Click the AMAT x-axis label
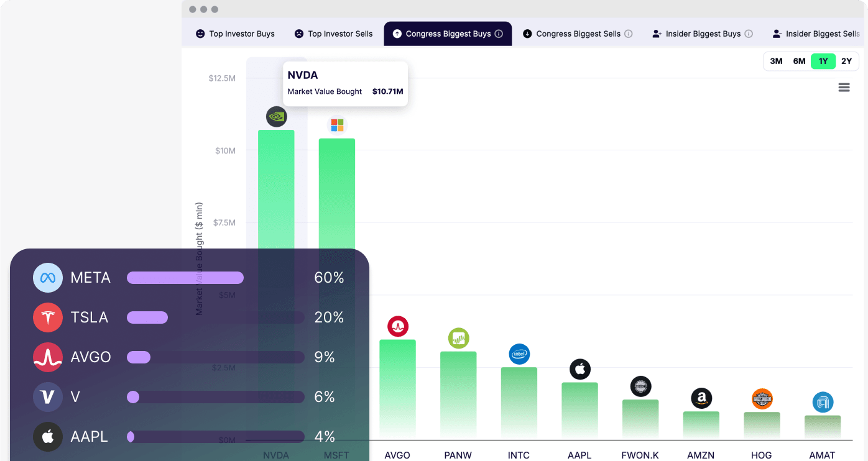The height and width of the screenshot is (461, 868). (822, 455)
